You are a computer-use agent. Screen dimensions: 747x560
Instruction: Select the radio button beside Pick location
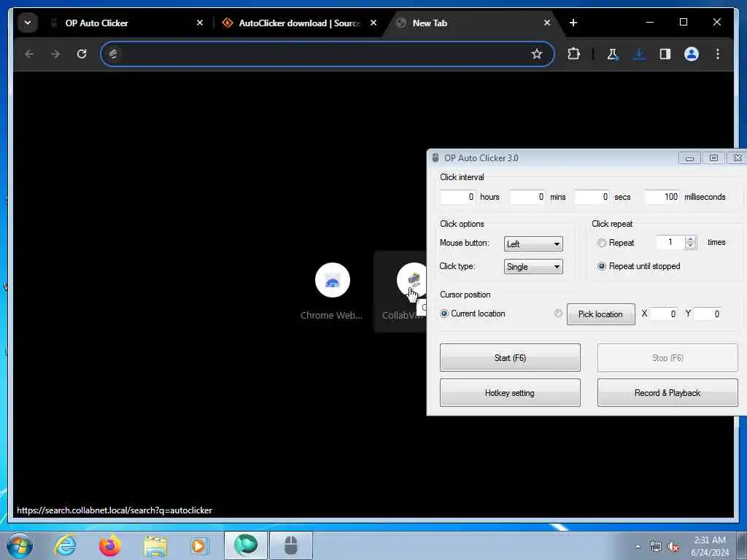[x=558, y=314]
